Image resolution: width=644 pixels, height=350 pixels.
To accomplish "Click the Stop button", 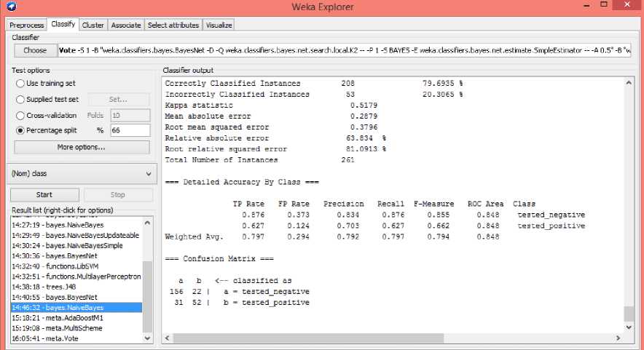I will (x=118, y=194).
